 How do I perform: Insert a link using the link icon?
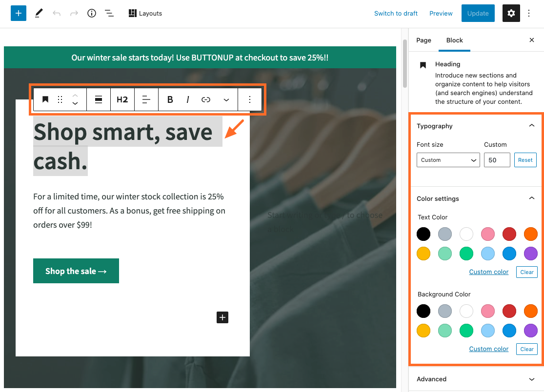click(x=206, y=99)
